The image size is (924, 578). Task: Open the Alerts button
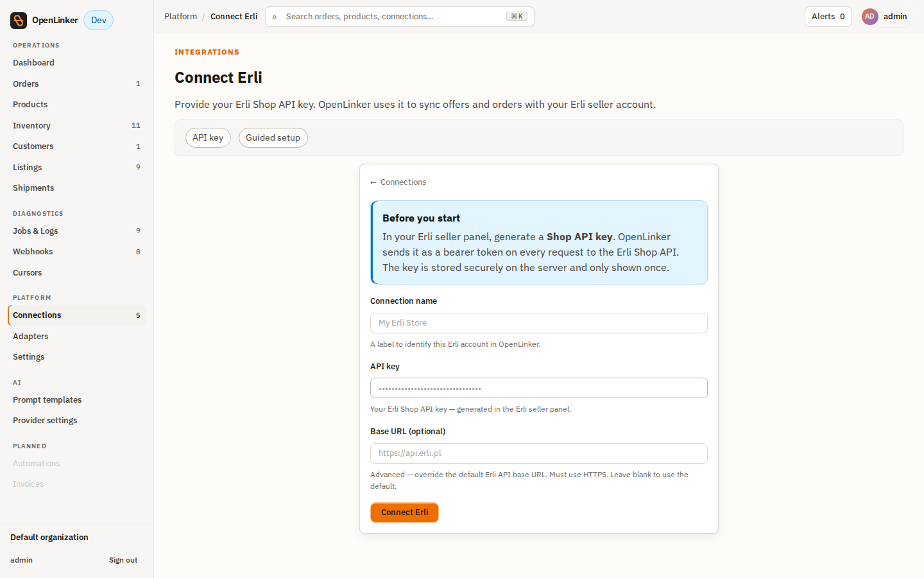828,17
